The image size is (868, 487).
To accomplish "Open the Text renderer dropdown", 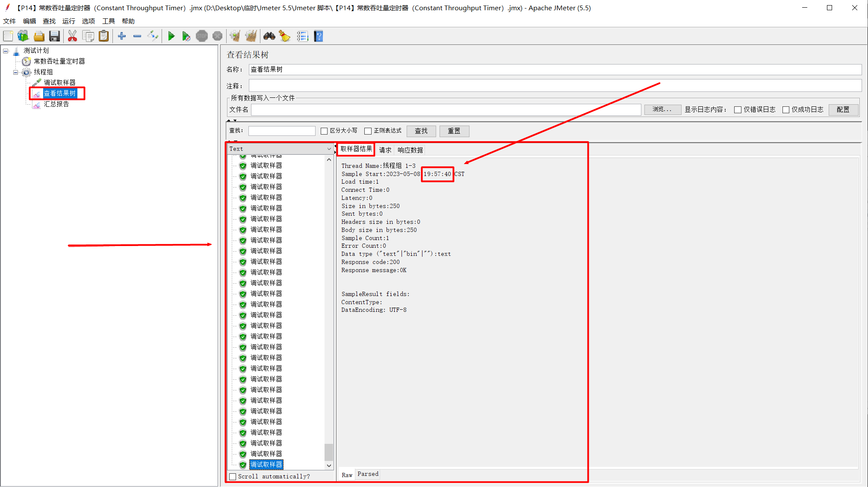I will click(280, 149).
